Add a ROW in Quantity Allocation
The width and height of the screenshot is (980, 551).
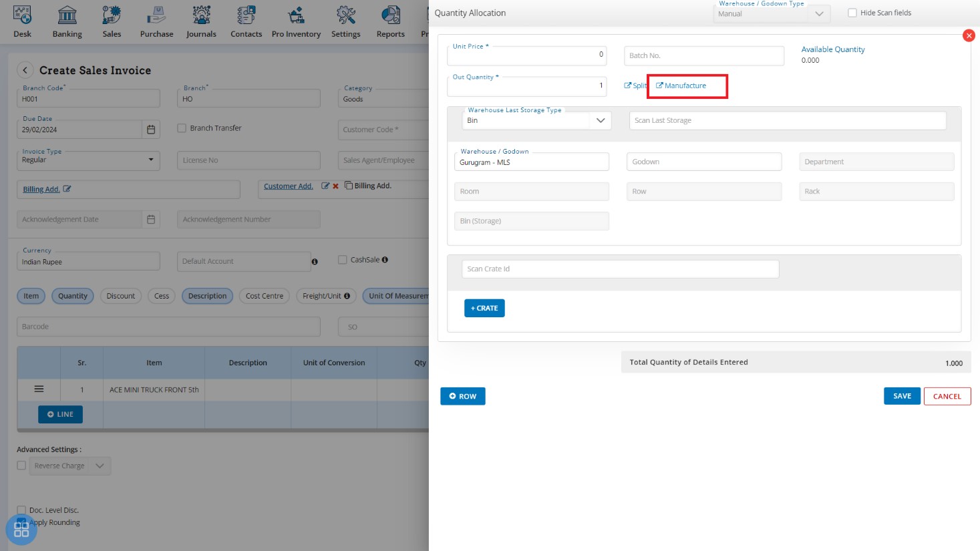click(463, 396)
